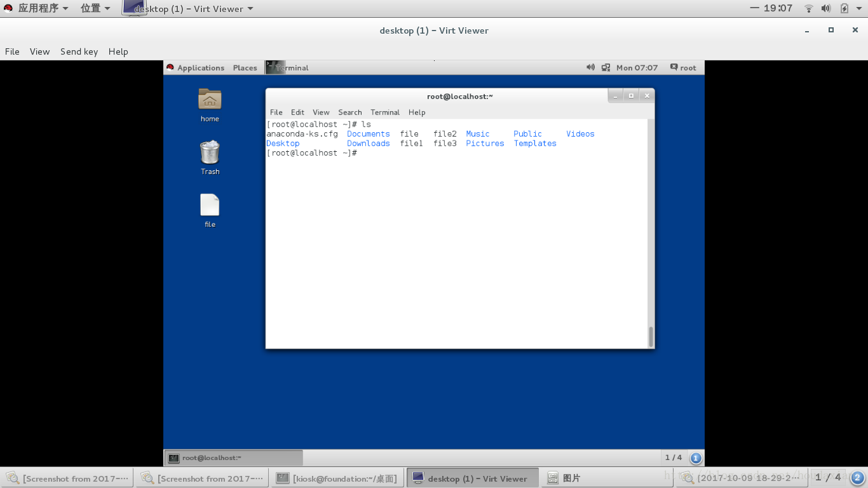868x488 pixels.
Task: Click the Downloads directory name in terminal
Action: 369,144
